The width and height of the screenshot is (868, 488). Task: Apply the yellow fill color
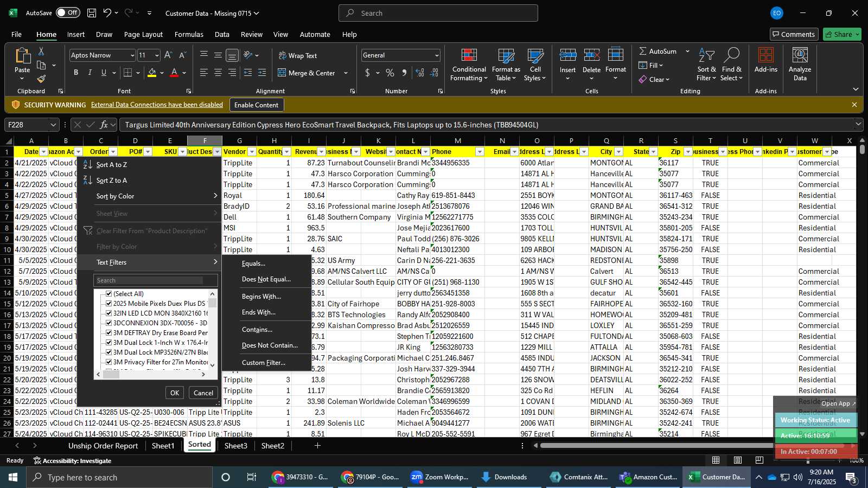[152, 73]
